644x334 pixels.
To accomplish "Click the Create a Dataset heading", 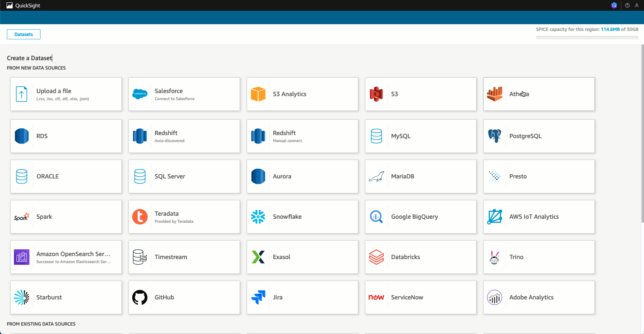I will (30, 58).
